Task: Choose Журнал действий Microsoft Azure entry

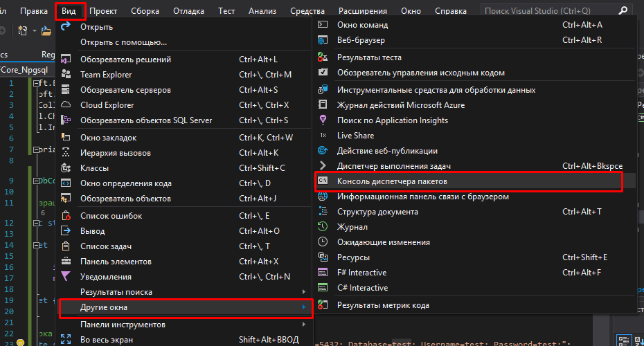Action: 476,105
